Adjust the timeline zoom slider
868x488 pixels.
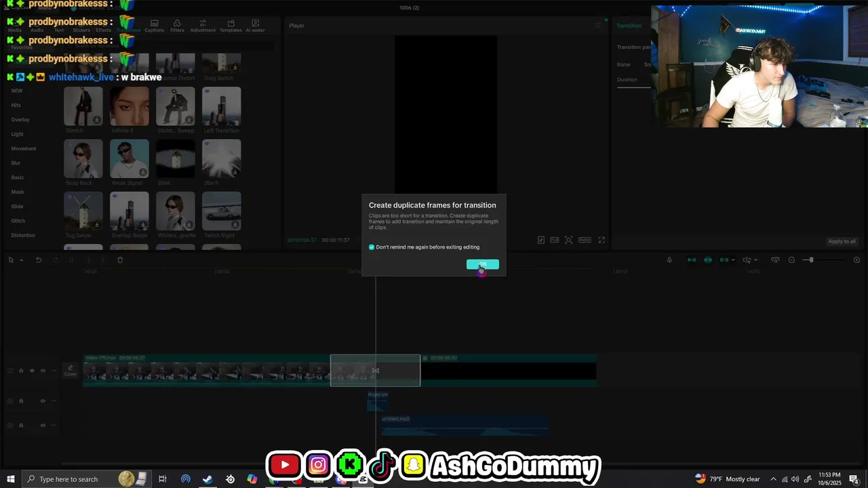click(810, 260)
